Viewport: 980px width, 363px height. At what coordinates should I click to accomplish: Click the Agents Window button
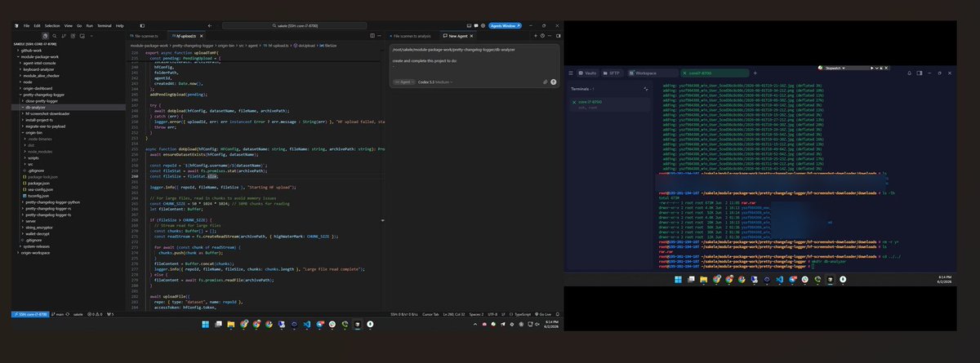(x=506, y=26)
